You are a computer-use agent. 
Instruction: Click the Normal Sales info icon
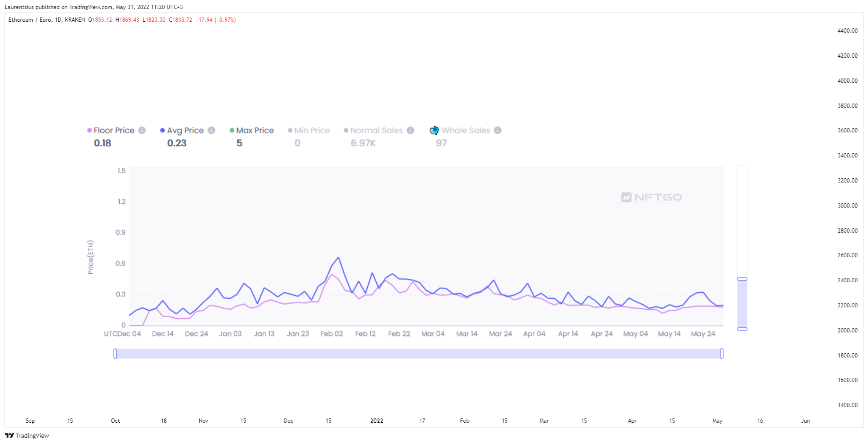(x=410, y=131)
